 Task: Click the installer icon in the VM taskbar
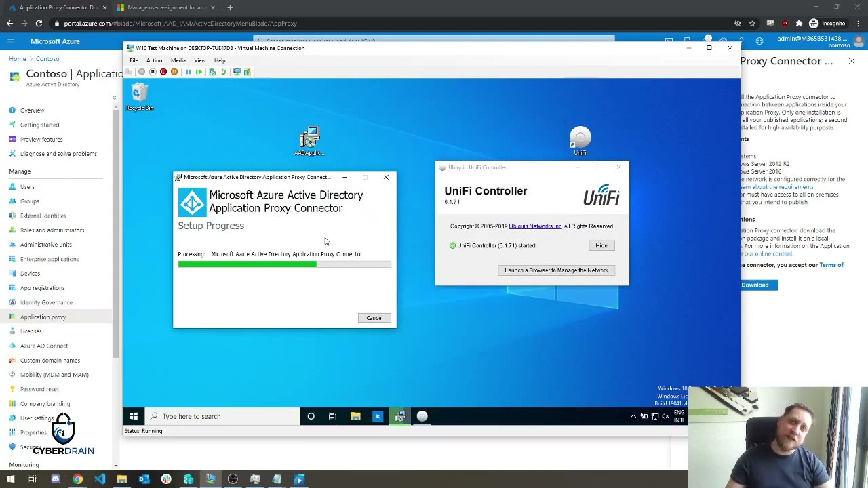click(400, 416)
